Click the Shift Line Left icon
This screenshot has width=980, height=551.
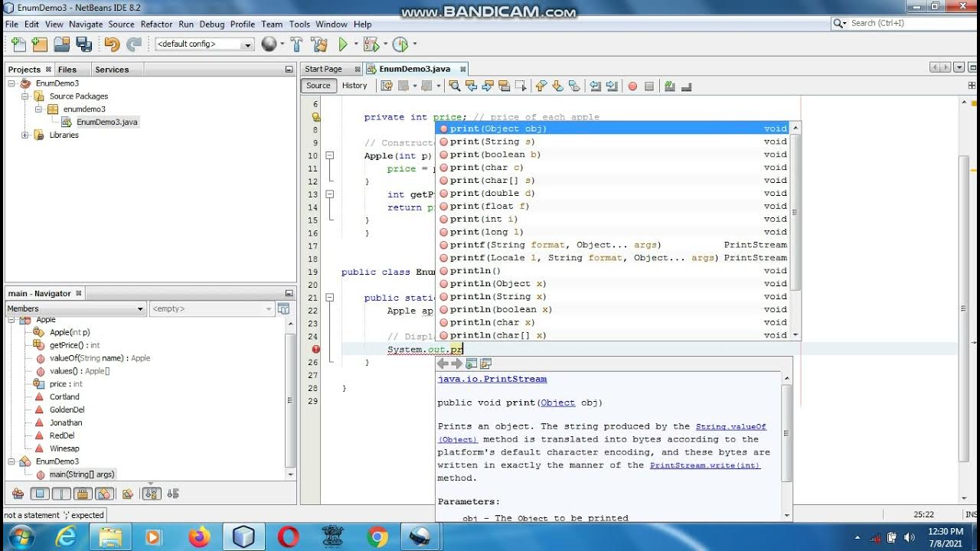point(595,86)
